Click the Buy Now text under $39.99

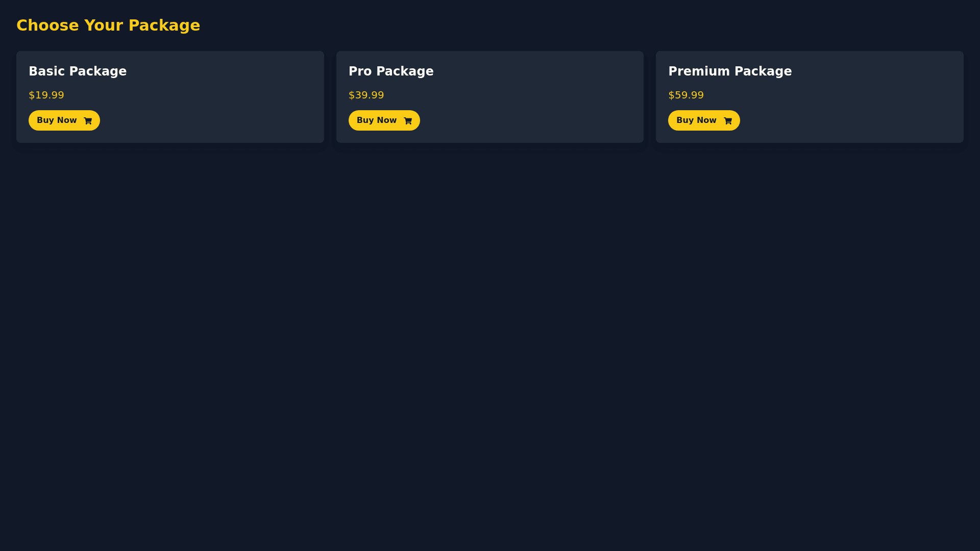pyautogui.click(x=377, y=120)
